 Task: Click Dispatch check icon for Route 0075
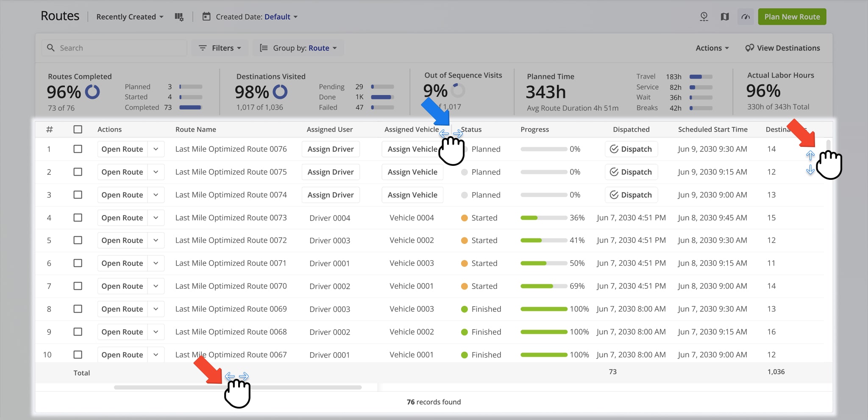click(x=614, y=172)
